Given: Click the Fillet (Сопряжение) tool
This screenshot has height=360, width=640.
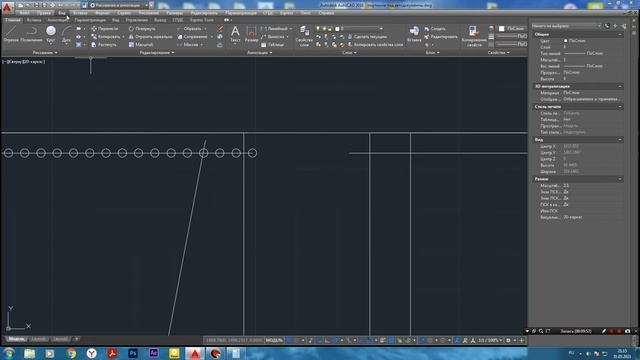Looking at the screenshot, I should point(193,36).
